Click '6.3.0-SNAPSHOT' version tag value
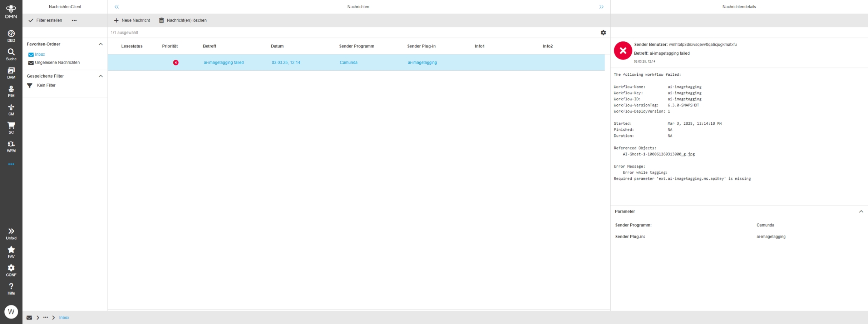 pos(684,105)
